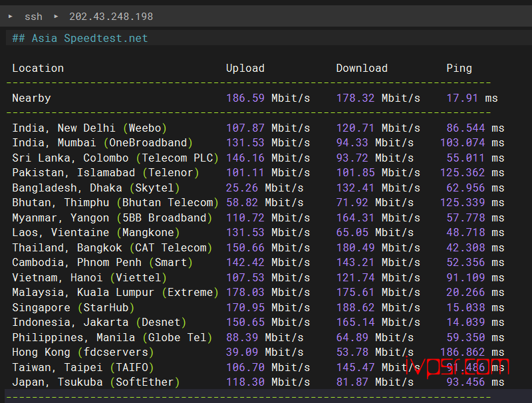
Task: Select New Delhi upload 107.87
Action: click(x=245, y=128)
